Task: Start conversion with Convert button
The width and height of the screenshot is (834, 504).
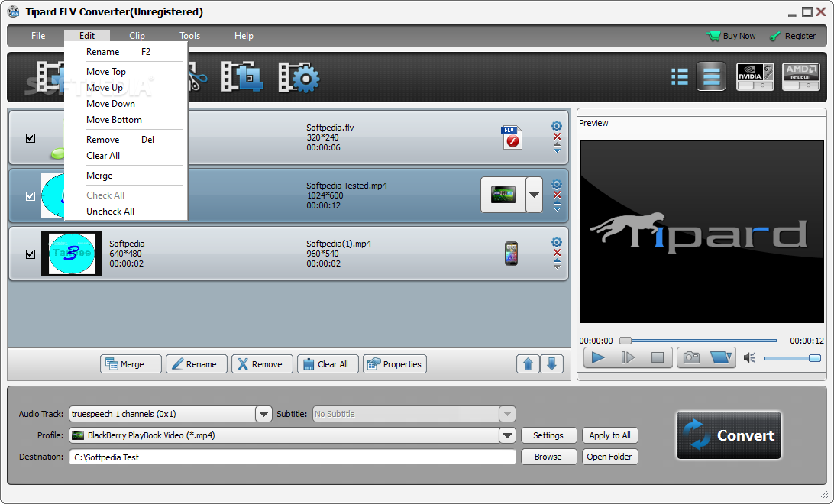Action: 729,435
